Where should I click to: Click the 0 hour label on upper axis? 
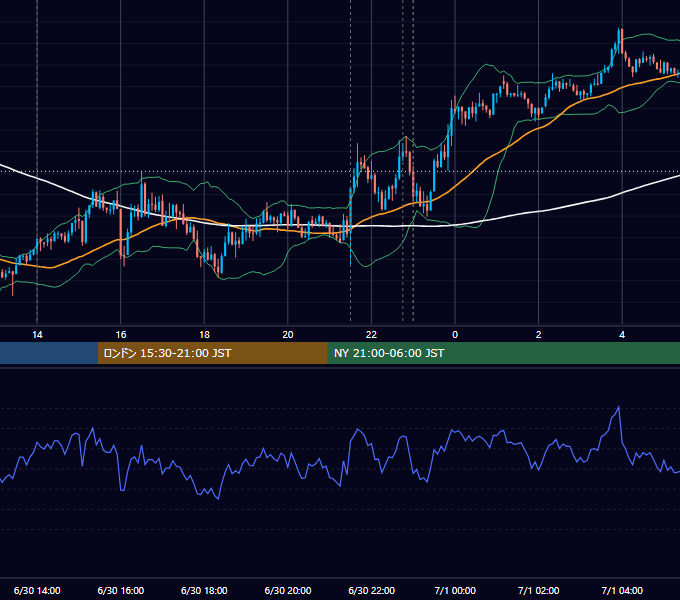click(x=455, y=335)
